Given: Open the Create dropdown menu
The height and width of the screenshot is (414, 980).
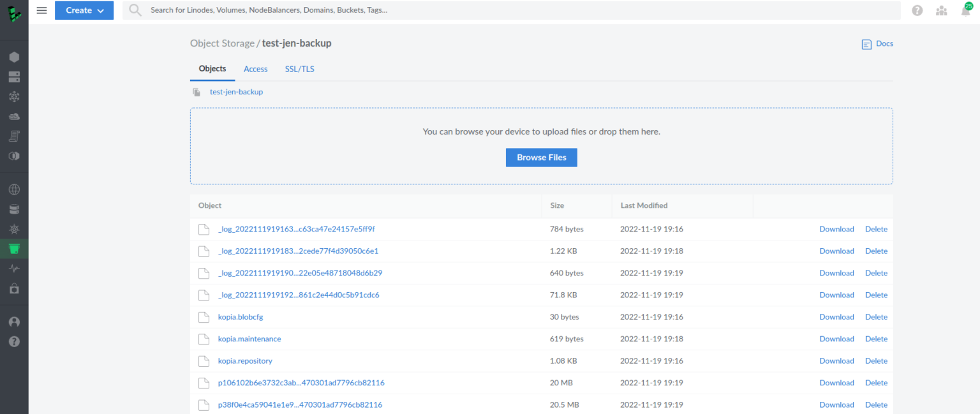Looking at the screenshot, I should tap(84, 10).
